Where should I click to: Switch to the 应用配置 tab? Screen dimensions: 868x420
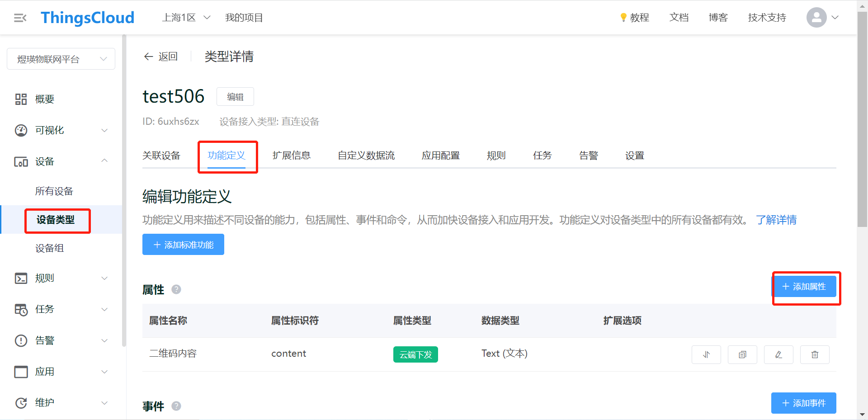coord(441,156)
